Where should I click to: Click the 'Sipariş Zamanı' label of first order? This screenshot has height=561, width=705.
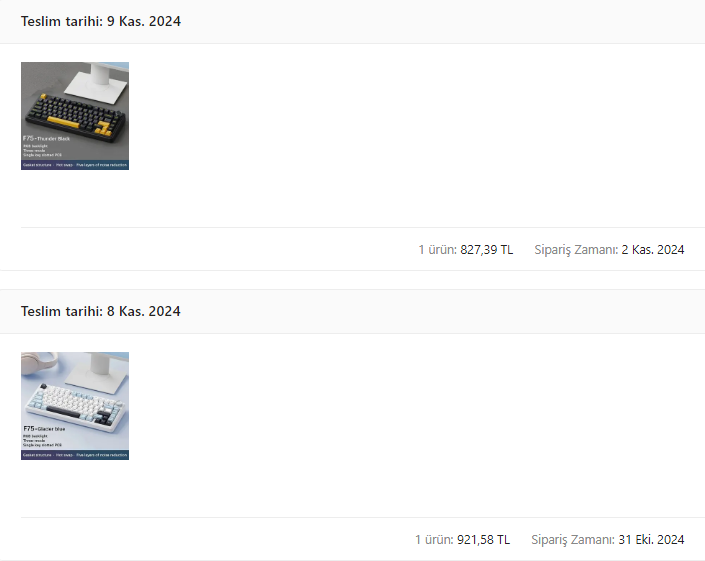click(576, 249)
